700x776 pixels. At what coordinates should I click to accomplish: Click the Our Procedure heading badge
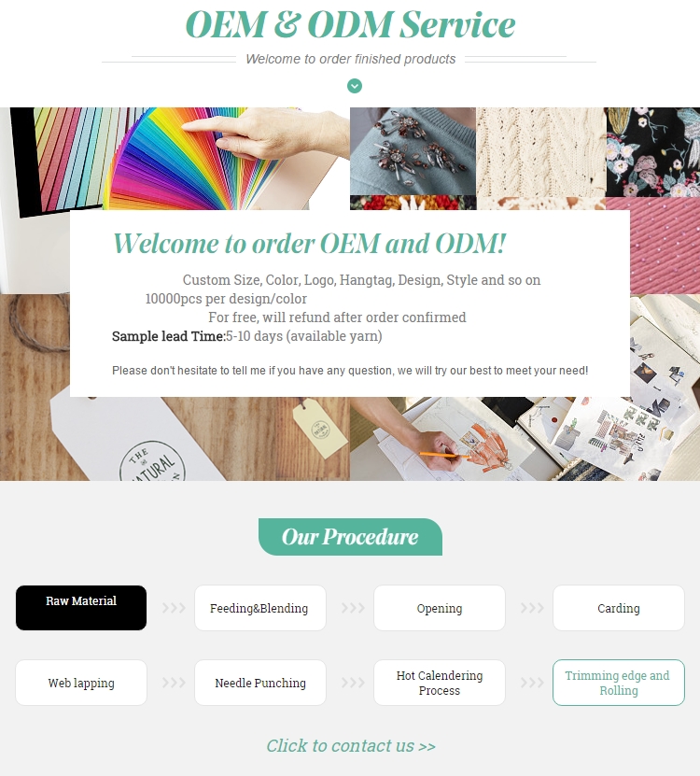[x=350, y=537]
